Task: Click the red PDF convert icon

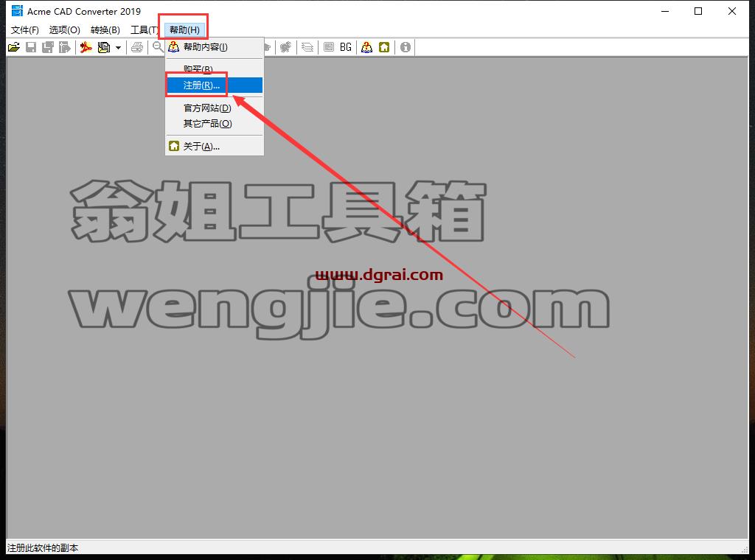Action: (x=86, y=47)
